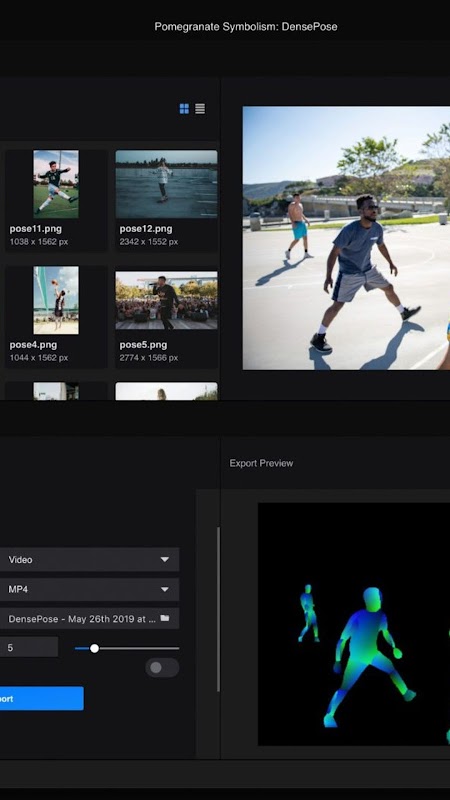Click folder icon in DensePose output field
Screen dimensions: 450x800
(165, 618)
